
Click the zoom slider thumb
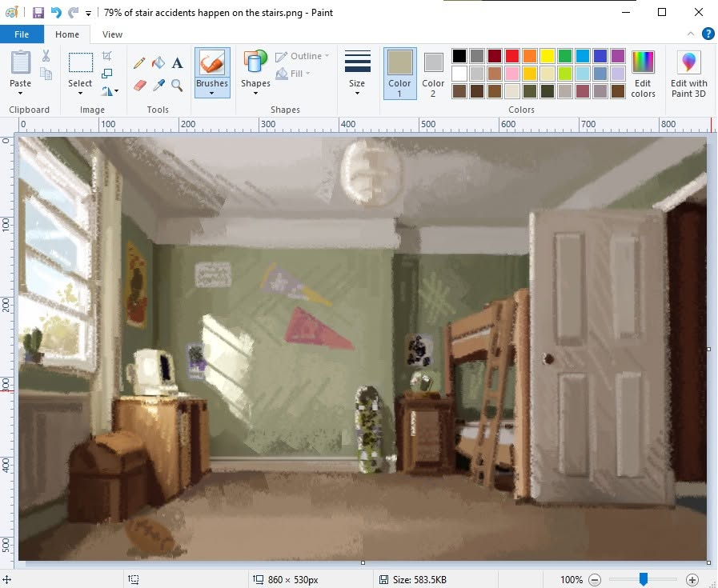[644, 579]
